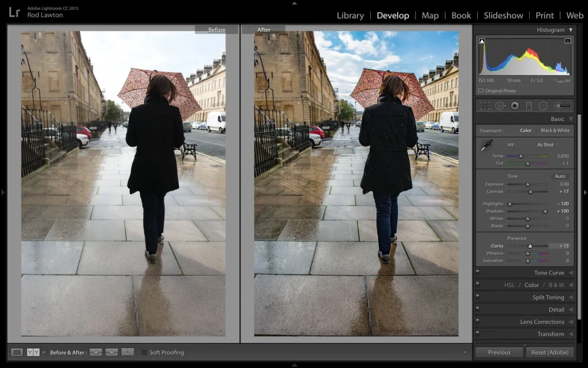The width and height of the screenshot is (588, 368).
Task: Expand the Lens Corrections panel
Action: pos(571,322)
